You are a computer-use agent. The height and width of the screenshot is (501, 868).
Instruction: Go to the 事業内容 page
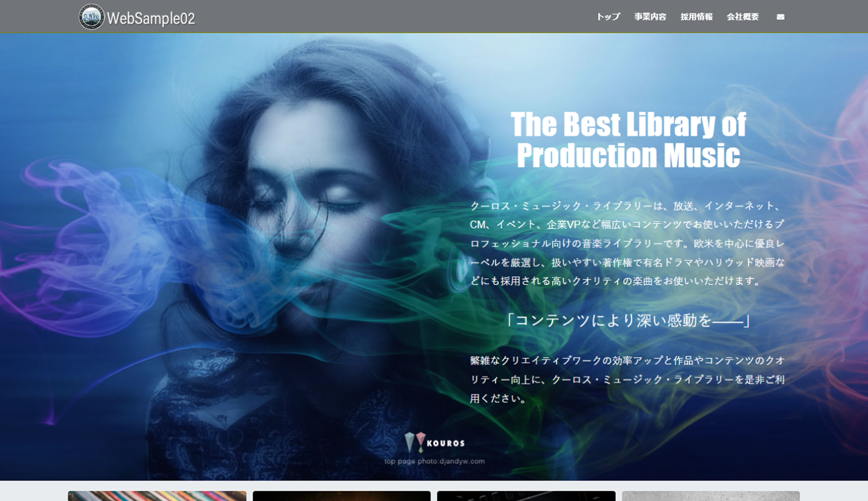click(650, 17)
